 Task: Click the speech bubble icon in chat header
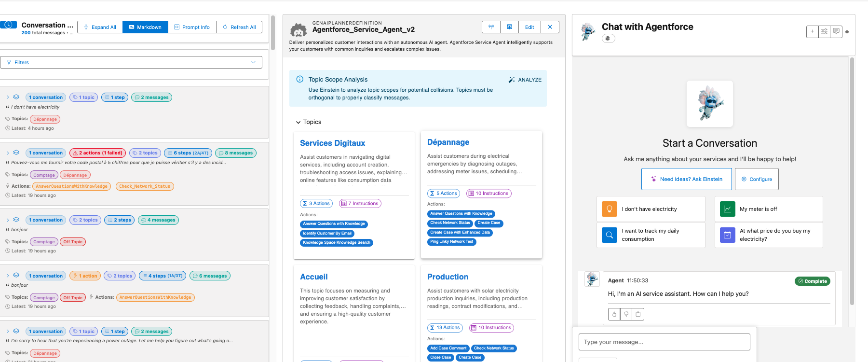coord(836,32)
